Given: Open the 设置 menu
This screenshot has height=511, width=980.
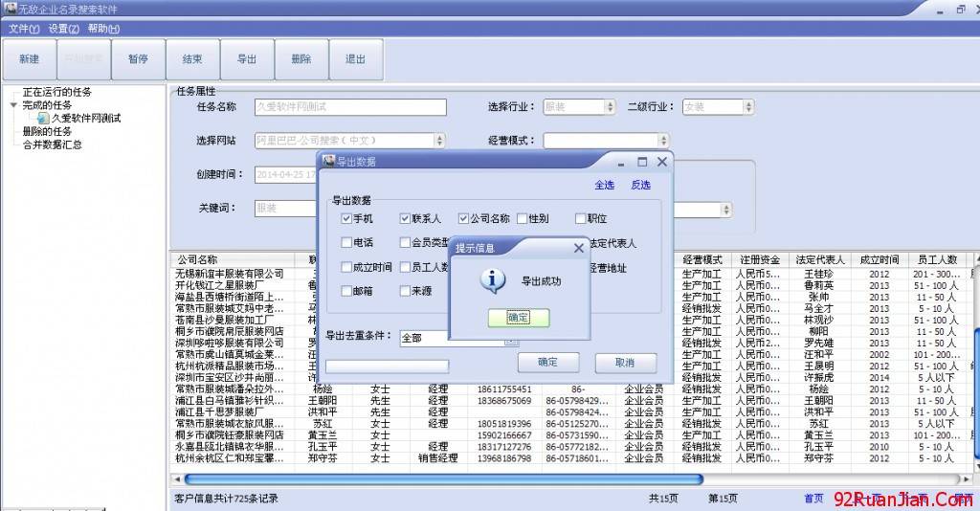Looking at the screenshot, I should click(64, 28).
